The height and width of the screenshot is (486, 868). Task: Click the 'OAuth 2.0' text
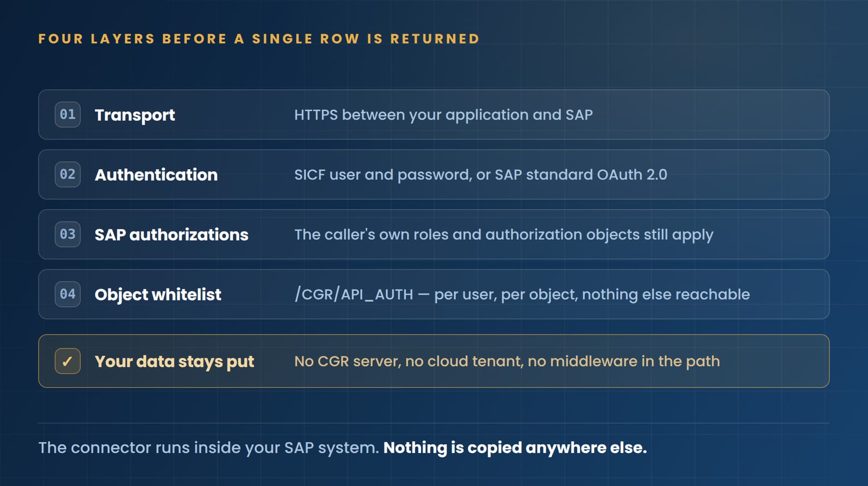coord(632,175)
